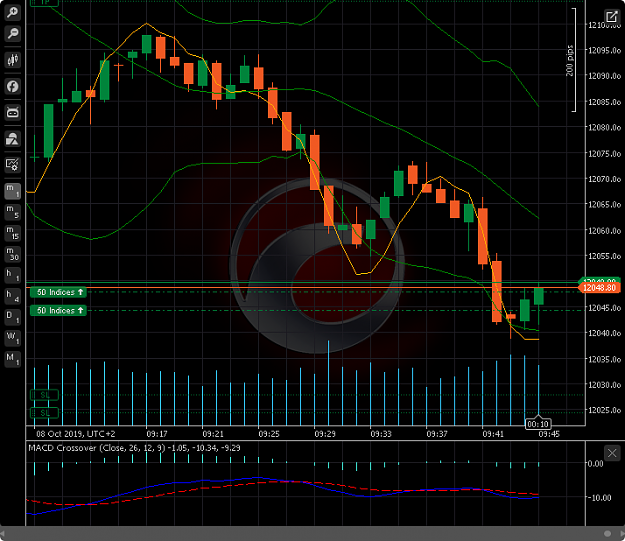Click the 12025.00 price axis label
The height and width of the screenshot is (541, 625).
(605, 410)
